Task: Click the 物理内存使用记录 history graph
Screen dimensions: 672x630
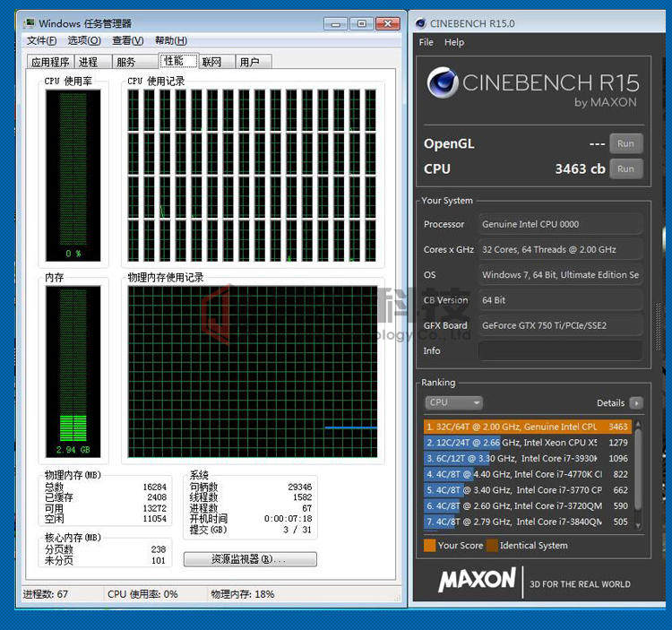Action: (253, 372)
